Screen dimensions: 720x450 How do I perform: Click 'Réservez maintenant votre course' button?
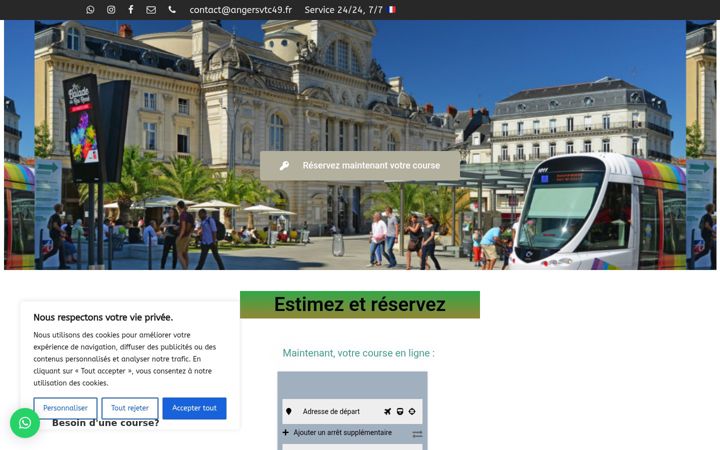click(360, 165)
